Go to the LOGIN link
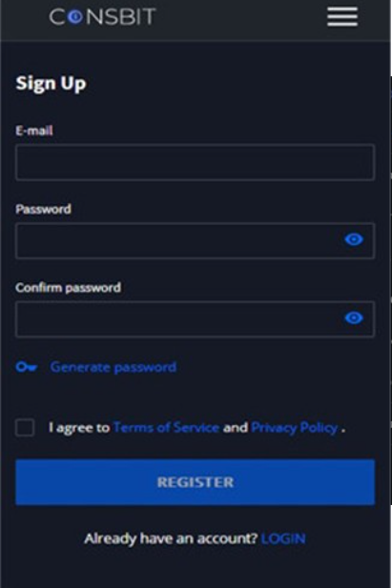Viewport: 392px width, 588px height. (283, 538)
